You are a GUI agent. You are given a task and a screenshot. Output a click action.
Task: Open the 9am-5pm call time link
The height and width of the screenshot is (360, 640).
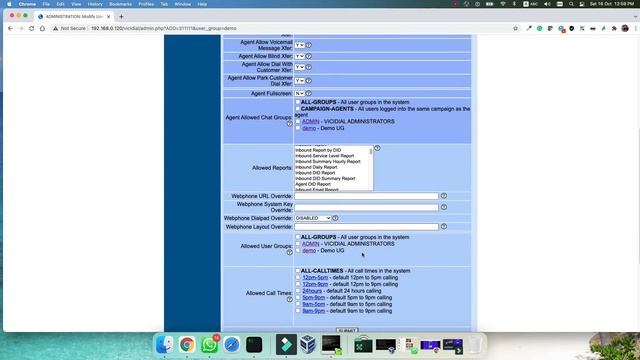(313, 304)
